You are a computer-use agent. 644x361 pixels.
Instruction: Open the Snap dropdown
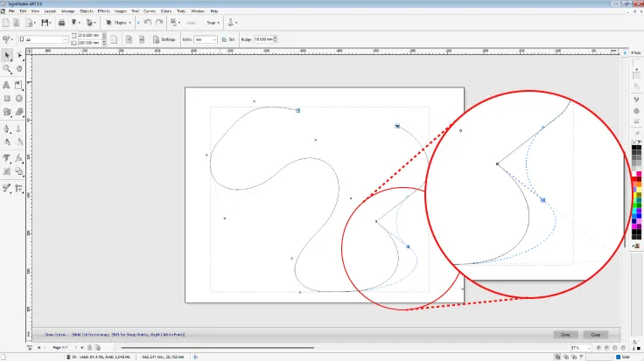213,23
